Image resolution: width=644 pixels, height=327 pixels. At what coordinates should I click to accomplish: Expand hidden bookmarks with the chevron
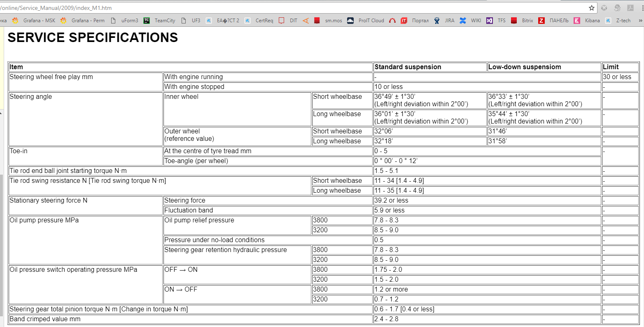click(x=640, y=21)
